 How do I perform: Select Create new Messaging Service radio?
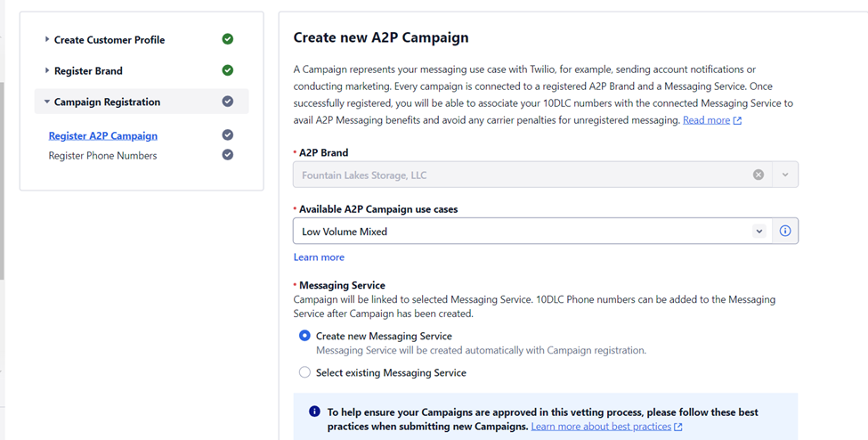pyautogui.click(x=304, y=336)
